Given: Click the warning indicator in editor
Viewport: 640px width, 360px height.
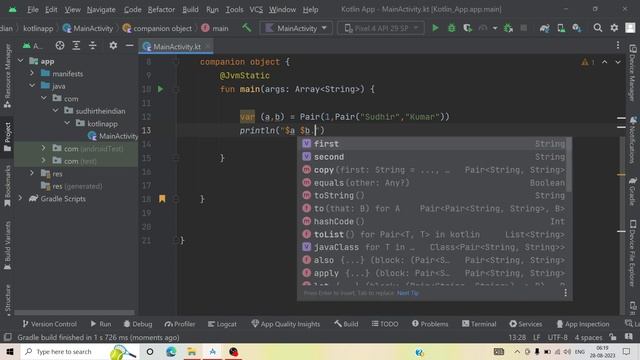Looking at the screenshot, I should (x=587, y=62).
